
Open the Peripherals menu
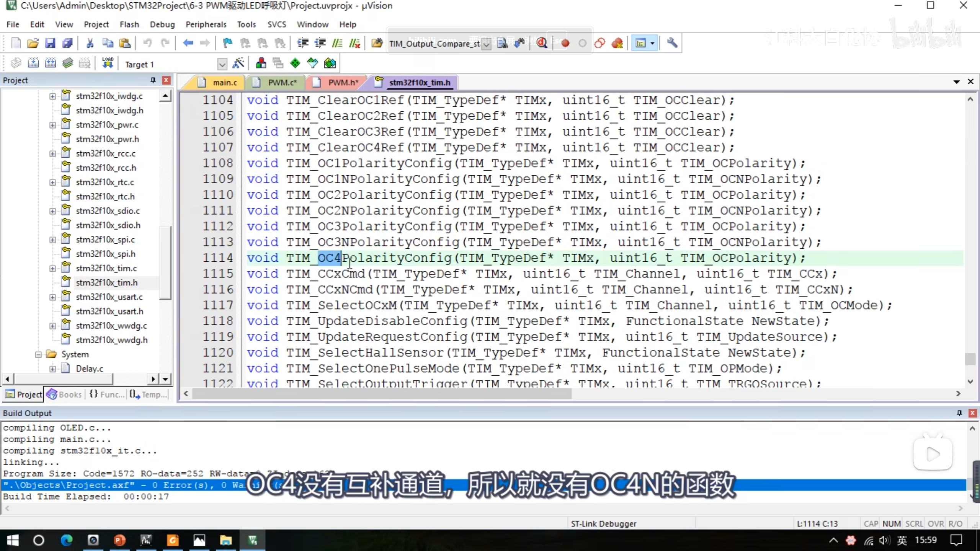206,24
